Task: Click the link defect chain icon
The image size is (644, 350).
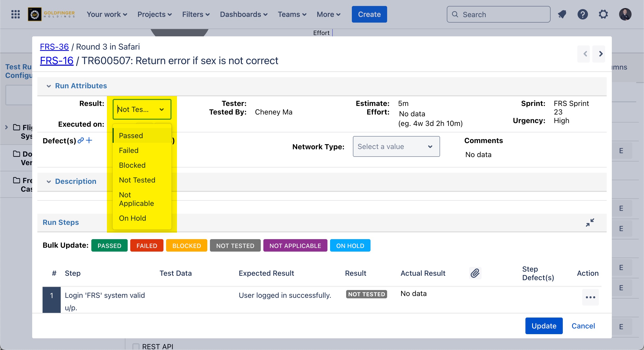Action: 81,140
